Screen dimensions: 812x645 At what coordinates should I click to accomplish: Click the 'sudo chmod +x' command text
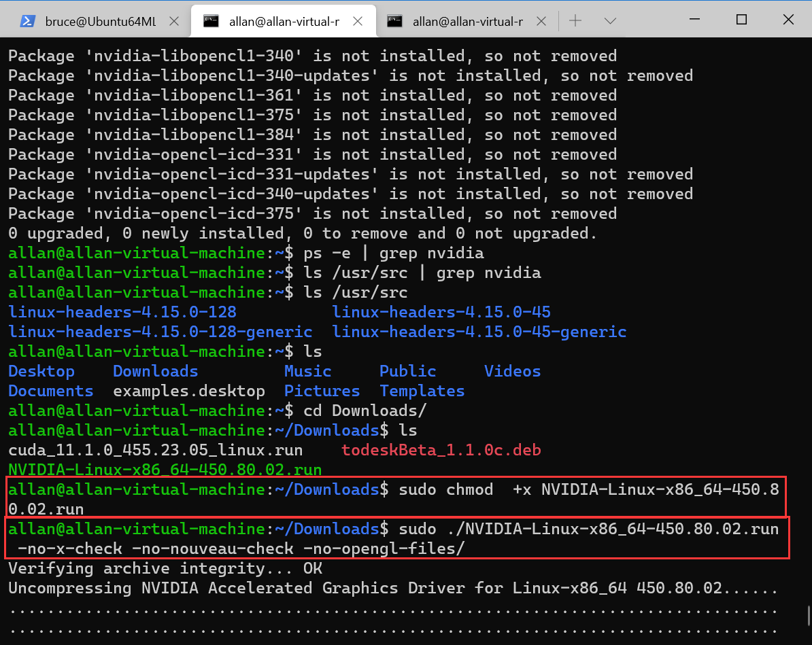coord(465,489)
